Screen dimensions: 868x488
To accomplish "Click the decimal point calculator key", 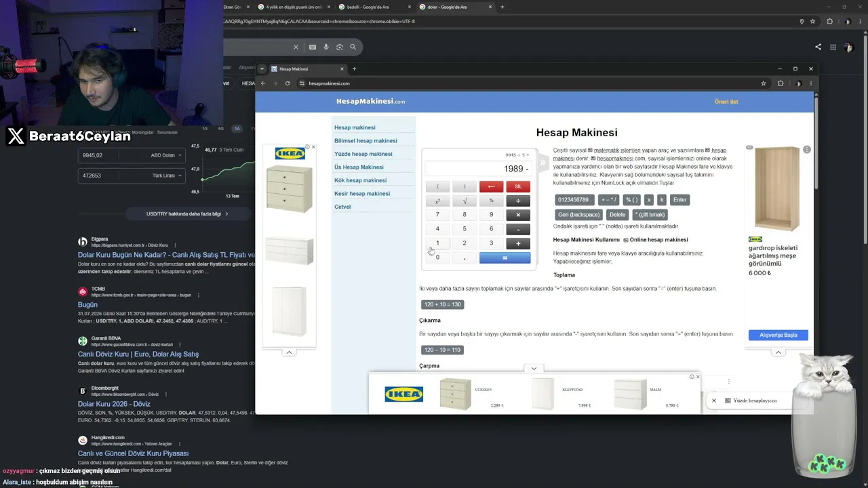I will coord(465,258).
